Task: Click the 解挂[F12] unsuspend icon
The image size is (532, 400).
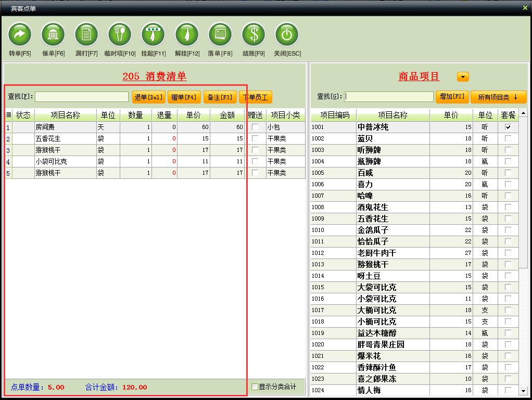Action: [186, 34]
